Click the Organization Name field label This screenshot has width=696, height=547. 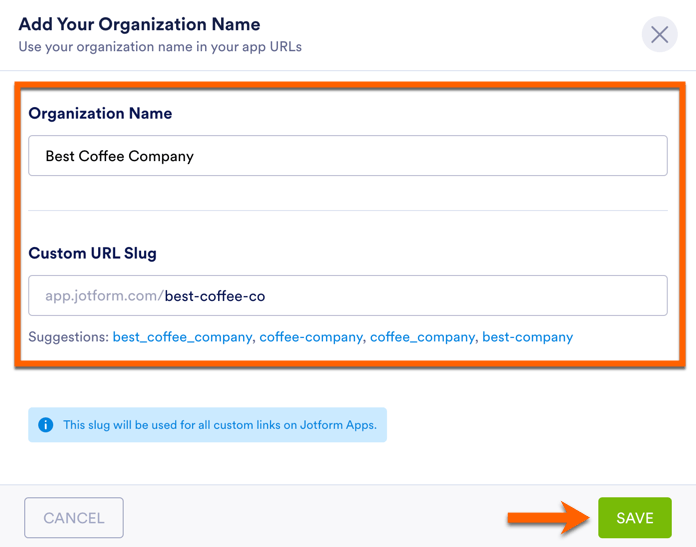pos(100,114)
